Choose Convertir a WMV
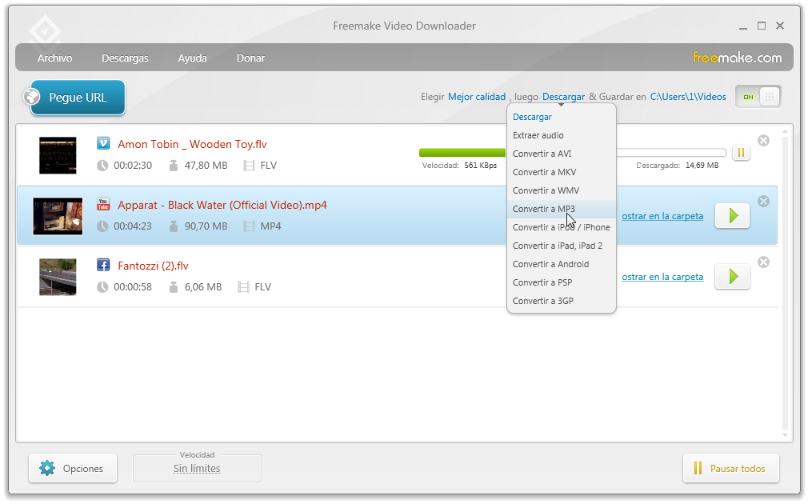 pyautogui.click(x=562, y=190)
